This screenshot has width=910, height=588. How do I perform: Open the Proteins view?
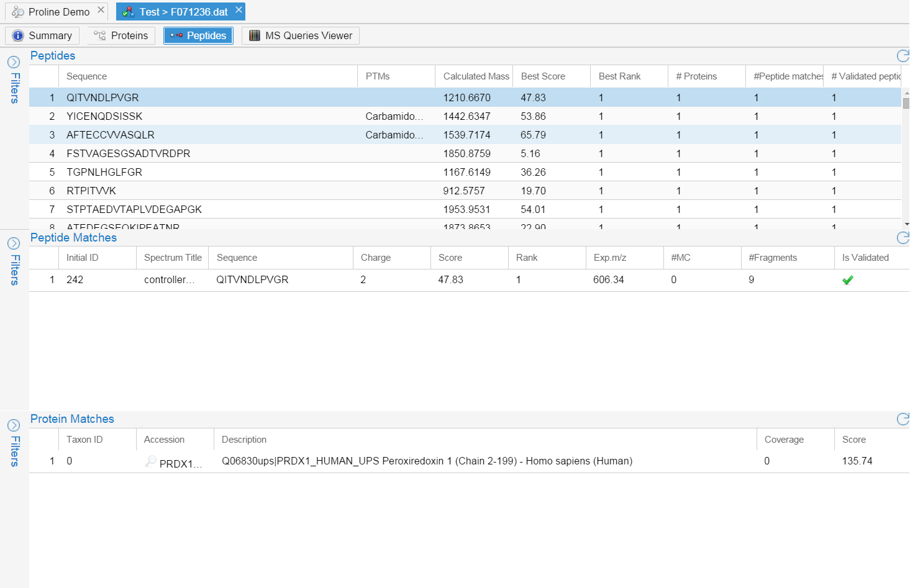(x=121, y=35)
